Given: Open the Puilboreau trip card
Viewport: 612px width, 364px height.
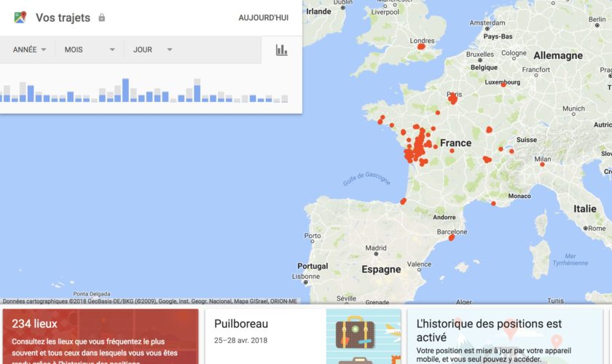Looking at the screenshot, I should click(303, 336).
